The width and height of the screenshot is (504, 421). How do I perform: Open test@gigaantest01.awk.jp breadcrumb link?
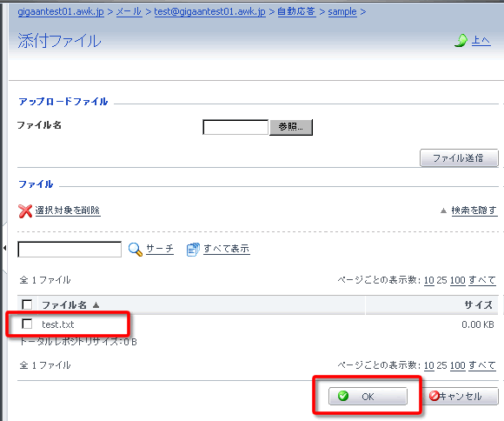pos(210,11)
